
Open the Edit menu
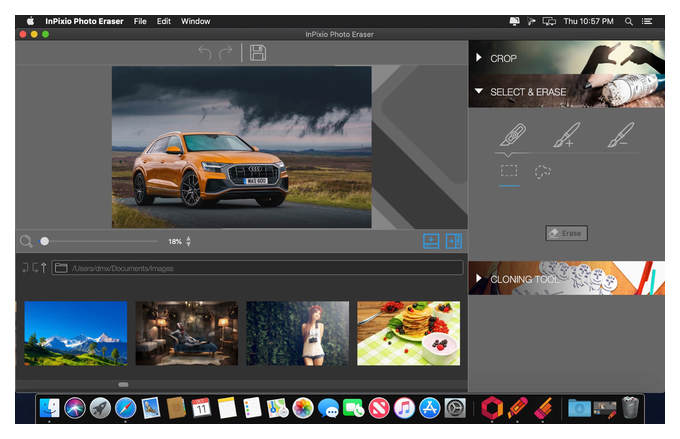tap(163, 21)
